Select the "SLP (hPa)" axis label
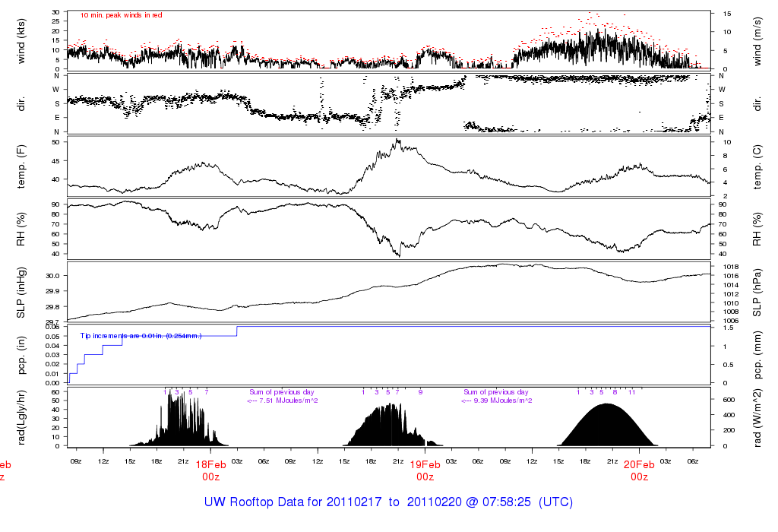The height and width of the screenshot is (532, 778). pyautogui.click(x=757, y=293)
